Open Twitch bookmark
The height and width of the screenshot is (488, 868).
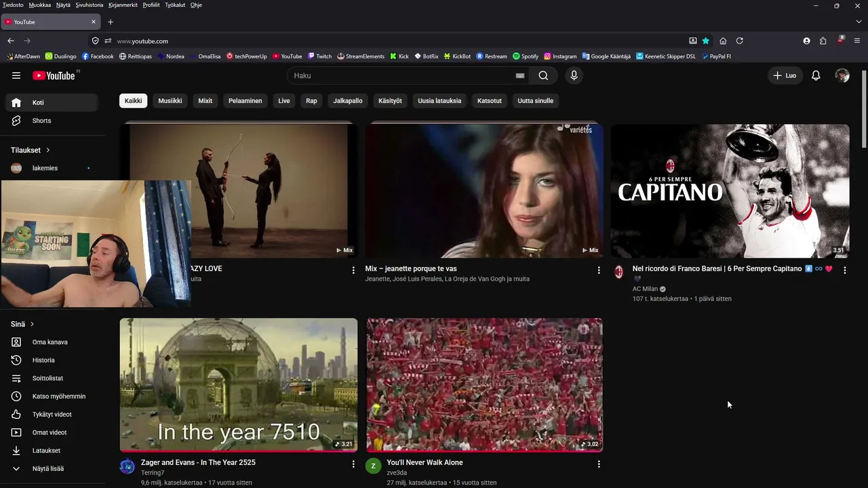(x=319, y=56)
